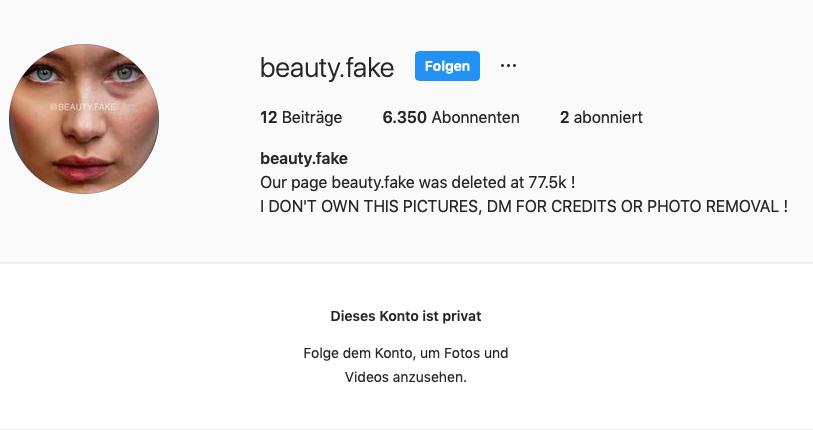
Task: Click the 'Videos anzusehen.' text
Action: pos(406,377)
